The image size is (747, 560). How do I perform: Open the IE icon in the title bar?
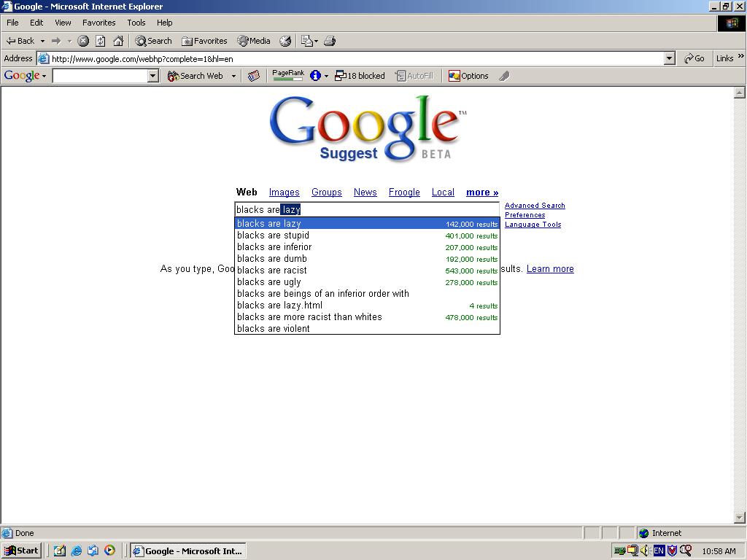pos(7,6)
